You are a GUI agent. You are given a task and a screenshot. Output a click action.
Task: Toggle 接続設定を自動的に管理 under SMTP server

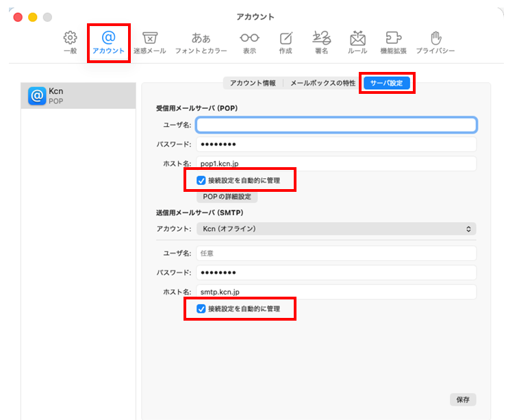201,309
